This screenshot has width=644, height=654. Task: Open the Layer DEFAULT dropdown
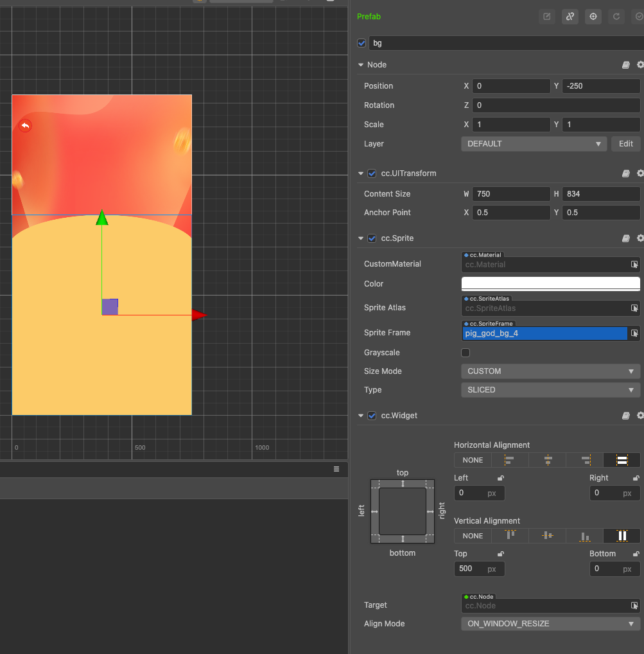tap(534, 144)
